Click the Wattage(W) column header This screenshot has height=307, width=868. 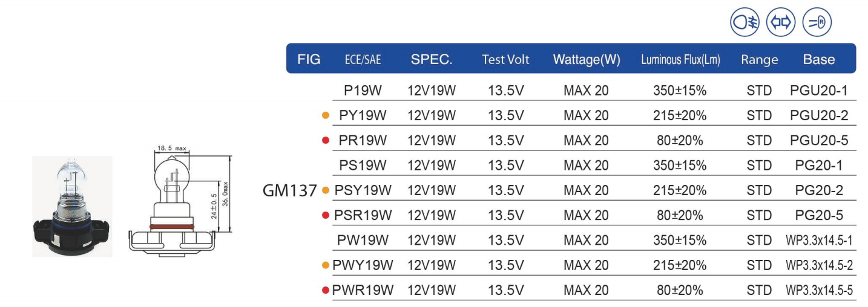(587, 60)
